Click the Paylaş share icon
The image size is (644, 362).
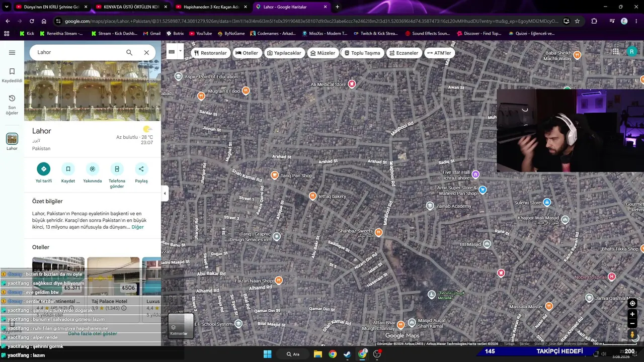[141, 169]
